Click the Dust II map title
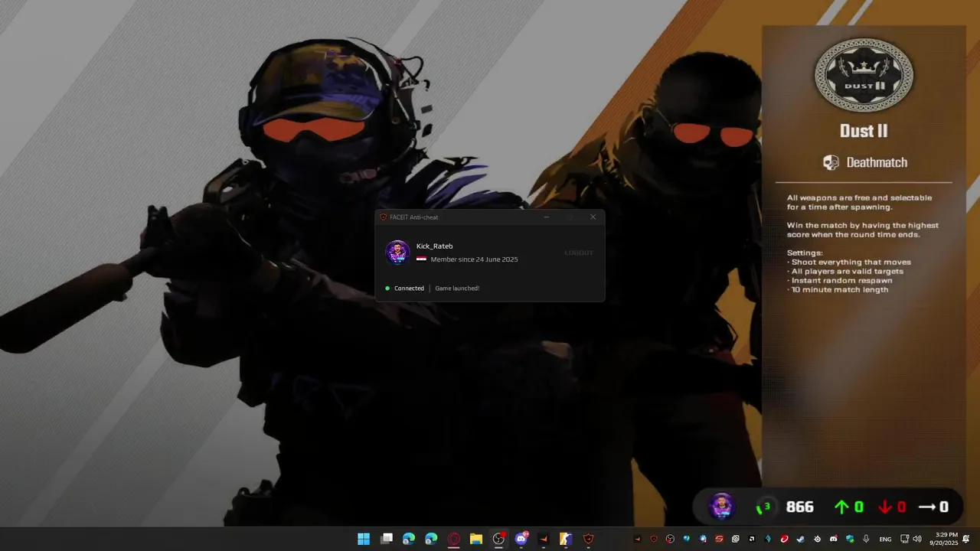Image resolution: width=980 pixels, height=551 pixels. pyautogui.click(x=864, y=131)
